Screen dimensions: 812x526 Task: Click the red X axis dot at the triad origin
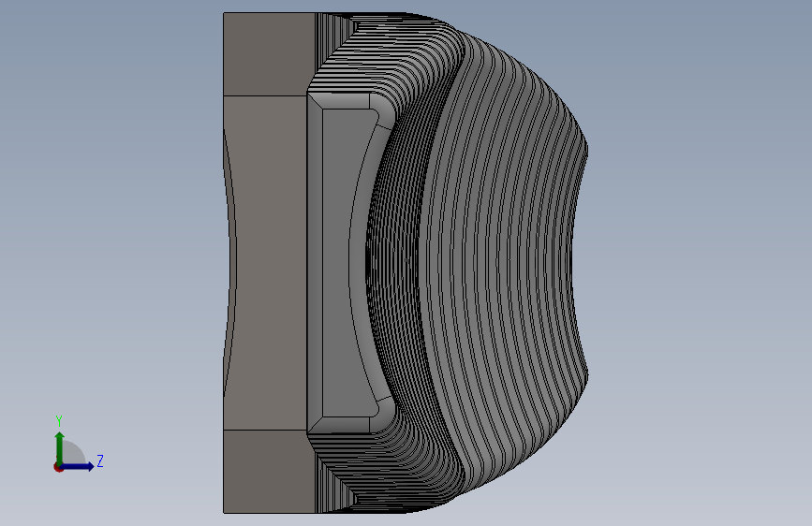(x=58, y=467)
